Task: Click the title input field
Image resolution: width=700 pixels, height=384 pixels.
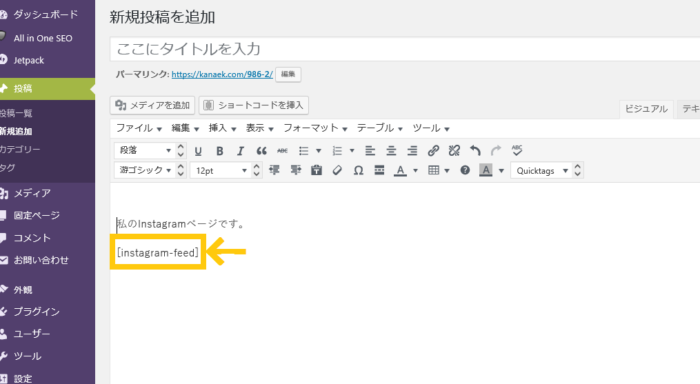Action: click(x=405, y=49)
